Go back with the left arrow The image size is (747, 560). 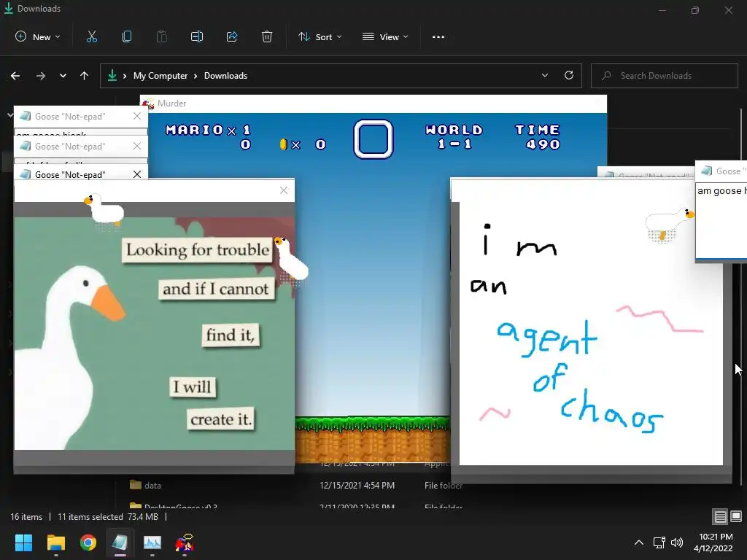[15, 76]
